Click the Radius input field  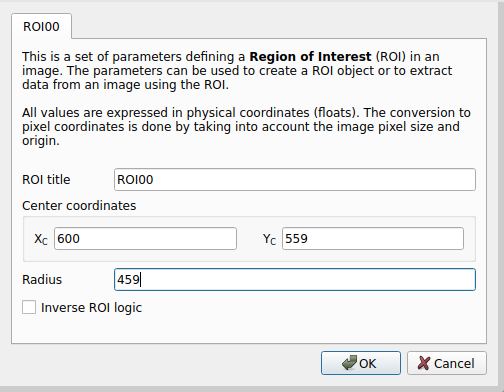295,279
